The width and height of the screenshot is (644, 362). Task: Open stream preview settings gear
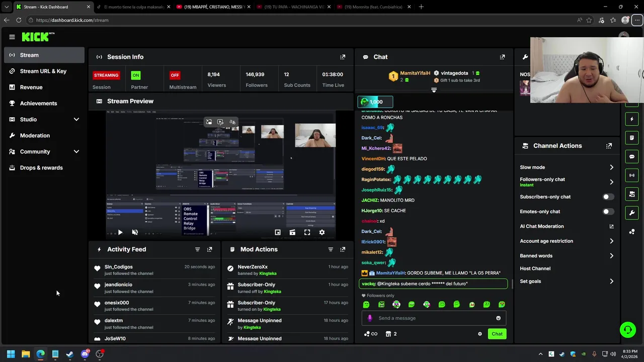coord(322,232)
